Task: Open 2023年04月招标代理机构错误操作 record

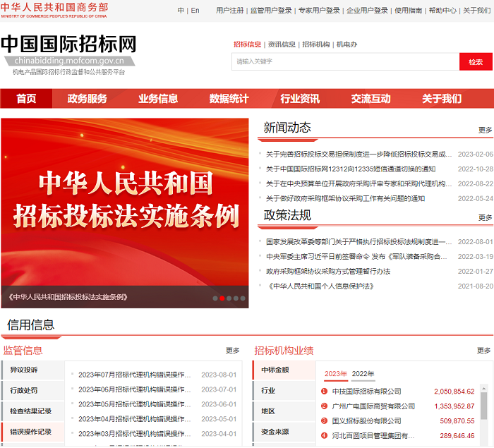Action: tap(135, 419)
